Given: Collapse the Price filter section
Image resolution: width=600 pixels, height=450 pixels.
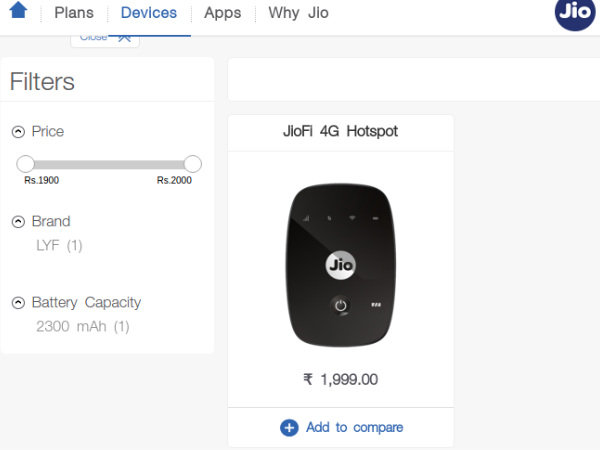Looking at the screenshot, I should click(x=18, y=132).
